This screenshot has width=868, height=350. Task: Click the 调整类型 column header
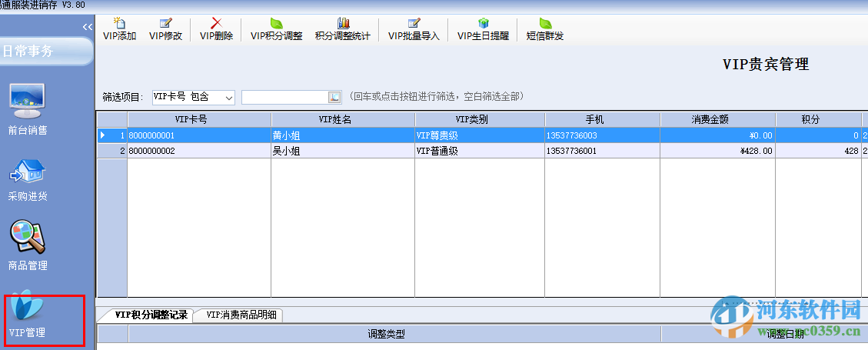pos(394,334)
